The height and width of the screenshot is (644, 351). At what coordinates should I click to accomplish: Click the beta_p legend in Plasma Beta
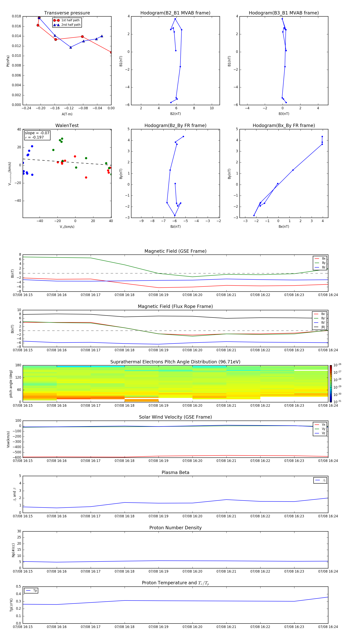pos(320,480)
